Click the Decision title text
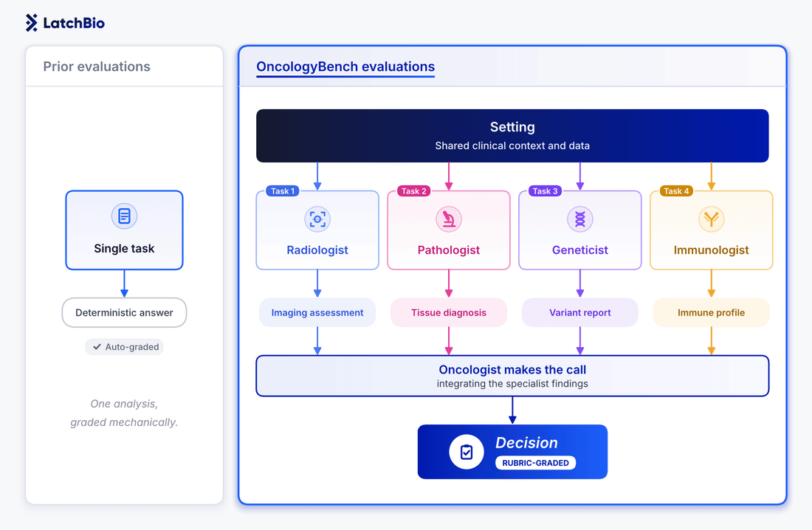This screenshot has width=812, height=530. (x=526, y=443)
